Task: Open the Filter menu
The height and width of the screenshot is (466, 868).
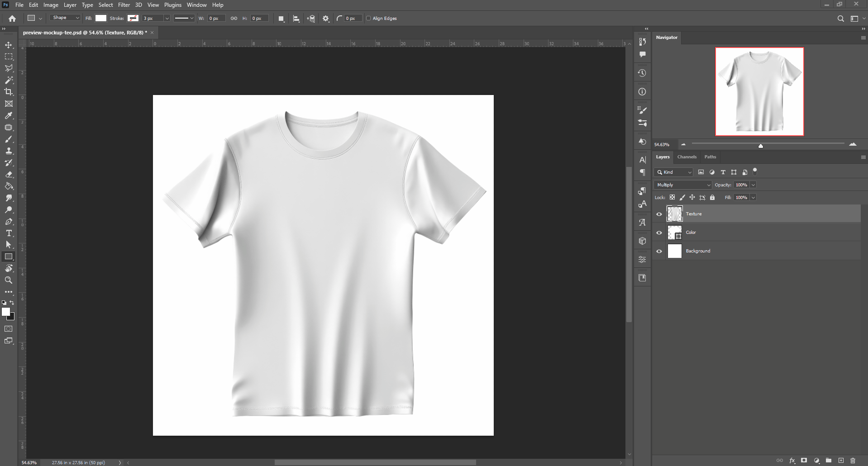Action: (x=124, y=5)
